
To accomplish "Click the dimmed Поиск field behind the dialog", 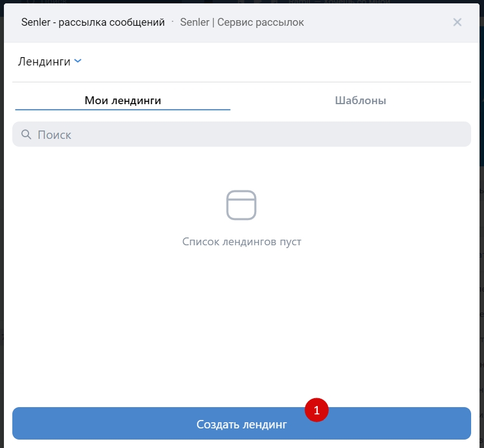I will [x=50, y=2].
